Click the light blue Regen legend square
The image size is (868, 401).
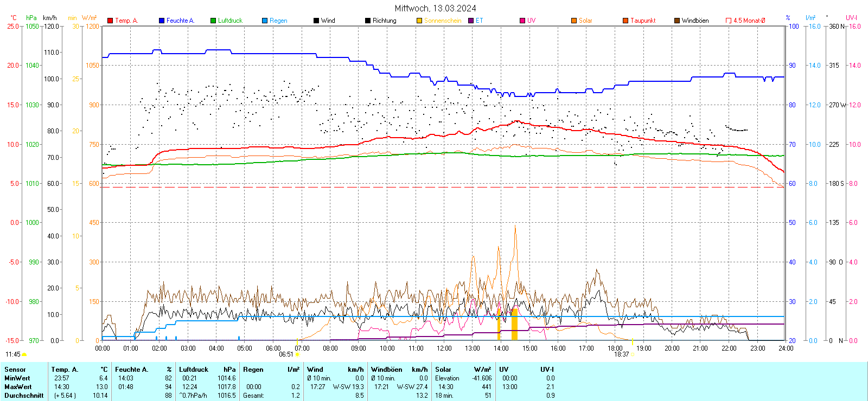click(x=265, y=21)
